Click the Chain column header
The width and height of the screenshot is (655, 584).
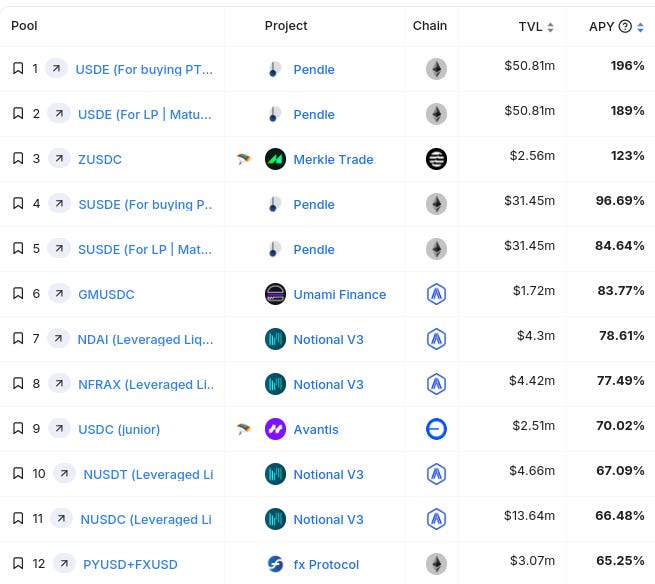[429, 26]
